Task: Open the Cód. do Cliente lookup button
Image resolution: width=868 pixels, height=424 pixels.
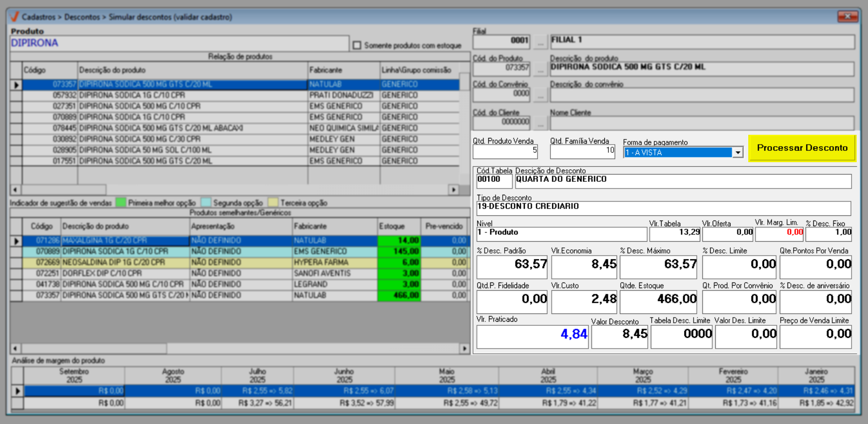Action: [540, 123]
